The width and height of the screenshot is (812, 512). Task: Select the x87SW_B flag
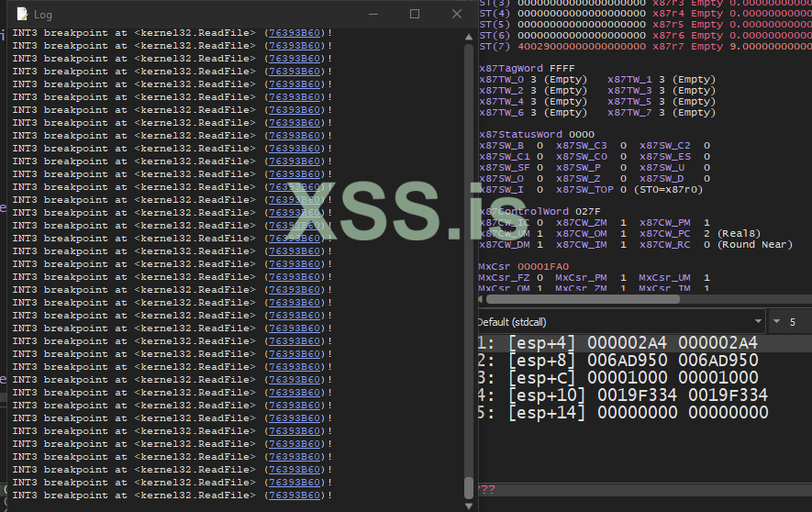[x=511, y=146]
